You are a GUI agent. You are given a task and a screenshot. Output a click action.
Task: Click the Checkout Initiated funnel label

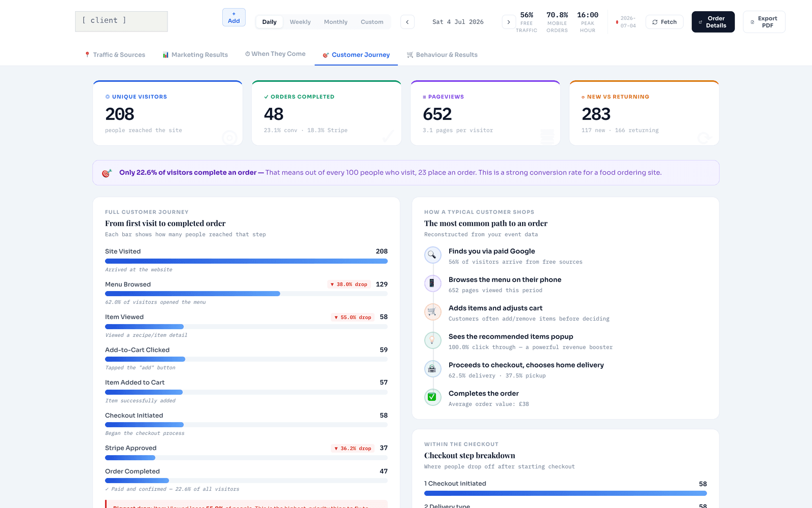pyautogui.click(x=134, y=416)
